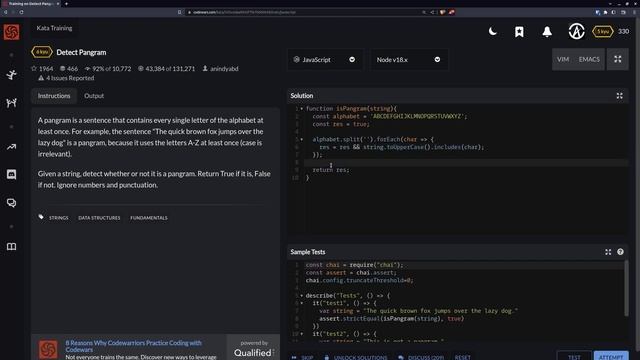Reload the page in browser
The height and width of the screenshot is (360, 640).
point(21,12)
